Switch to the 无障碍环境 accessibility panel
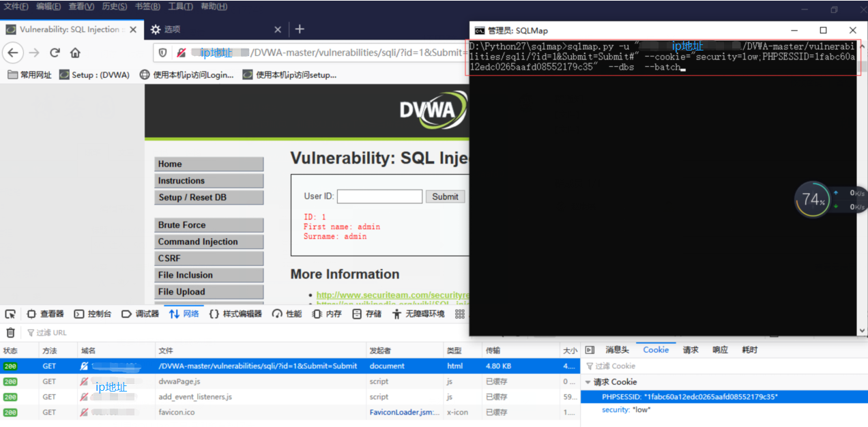Screen dimensions: 868x427 click(418, 314)
